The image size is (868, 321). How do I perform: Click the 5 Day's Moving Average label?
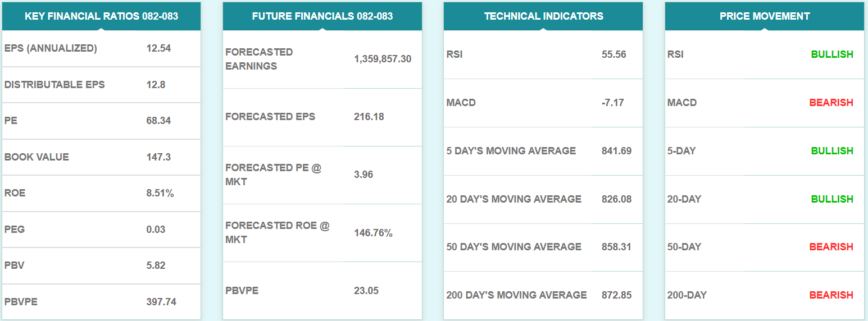[511, 151]
